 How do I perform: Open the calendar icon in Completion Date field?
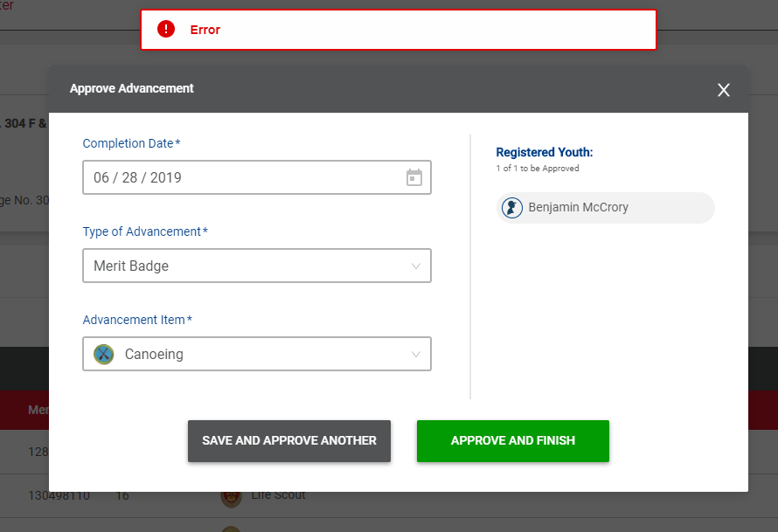(x=414, y=177)
